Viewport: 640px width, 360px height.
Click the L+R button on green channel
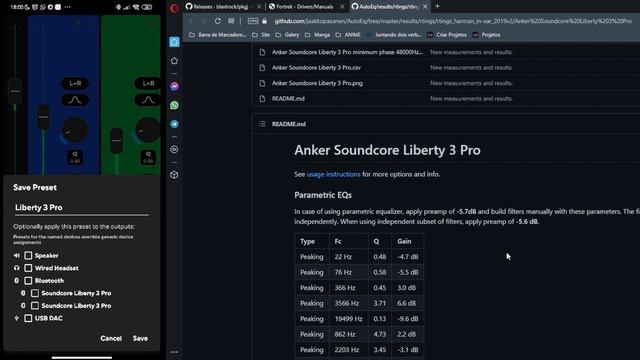(x=148, y=84)
